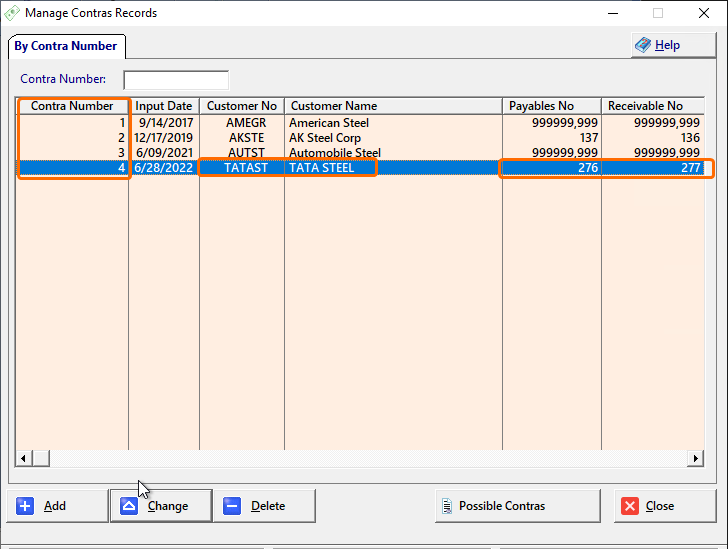Click the red X icon on Close button
728x549 pixels.
click(x=630, y=506)
